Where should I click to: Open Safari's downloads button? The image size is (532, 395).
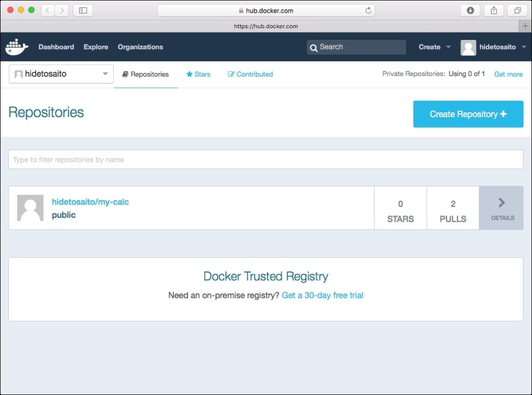pos(470,11)
